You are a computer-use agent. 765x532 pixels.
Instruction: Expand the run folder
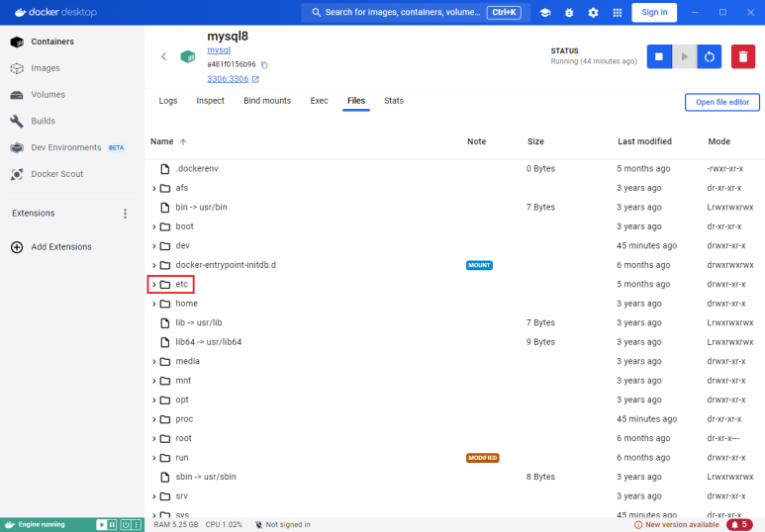click(x=154, y=458)
